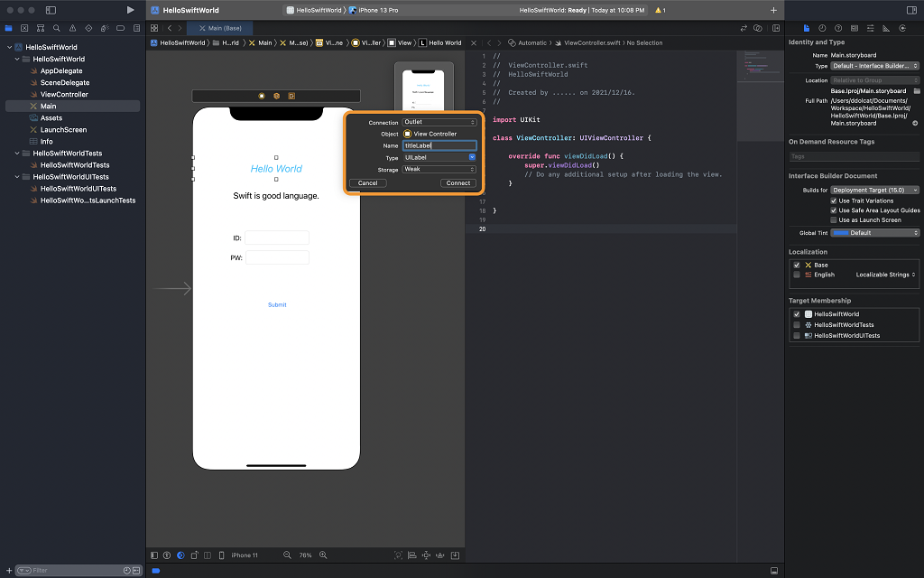Enable Use as Launch Screen checkbox
The image size is (924, 578).
click(x=834, y=219)
